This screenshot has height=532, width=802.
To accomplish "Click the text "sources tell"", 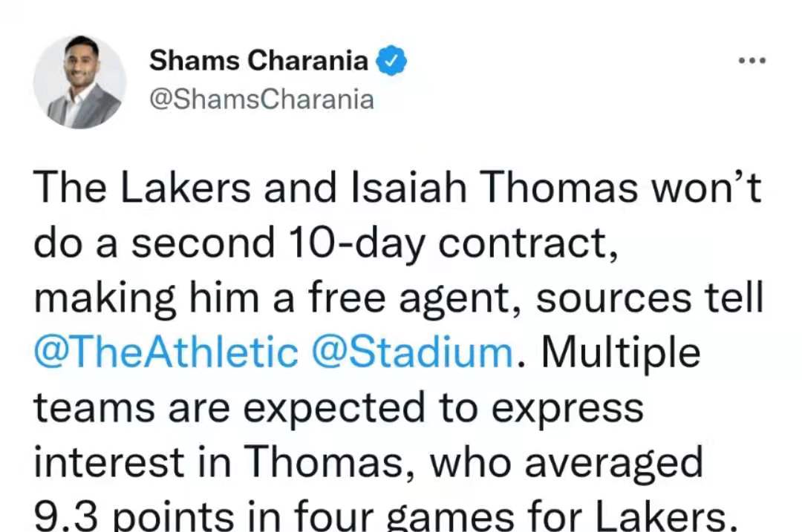I will 650,298.
